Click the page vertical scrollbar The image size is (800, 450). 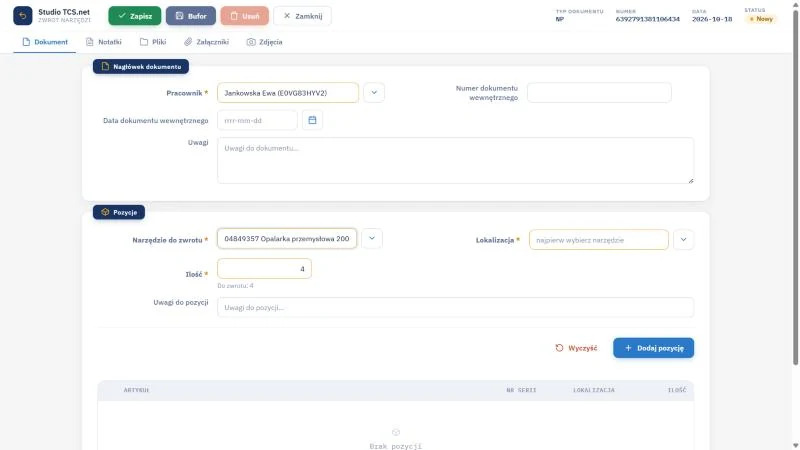coord(795,186)
